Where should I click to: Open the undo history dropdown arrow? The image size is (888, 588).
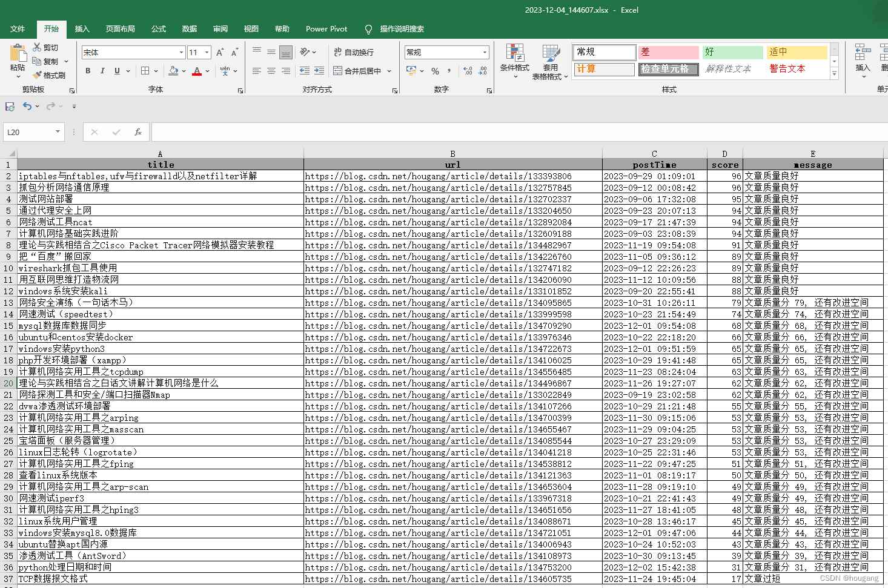click(x=38, y=107)
